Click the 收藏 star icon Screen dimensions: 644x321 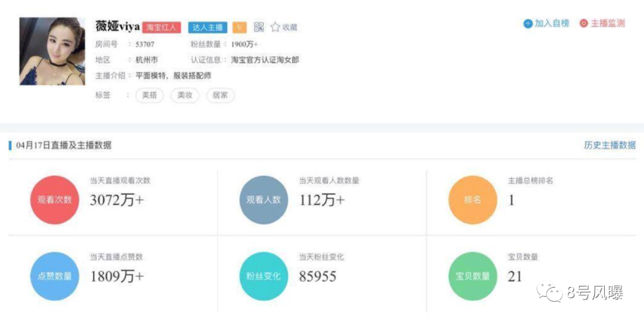275,27
